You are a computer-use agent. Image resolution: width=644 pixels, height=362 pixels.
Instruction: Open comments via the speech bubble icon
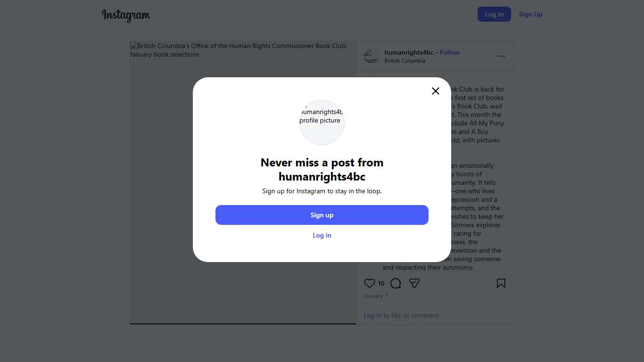[396, 283]
